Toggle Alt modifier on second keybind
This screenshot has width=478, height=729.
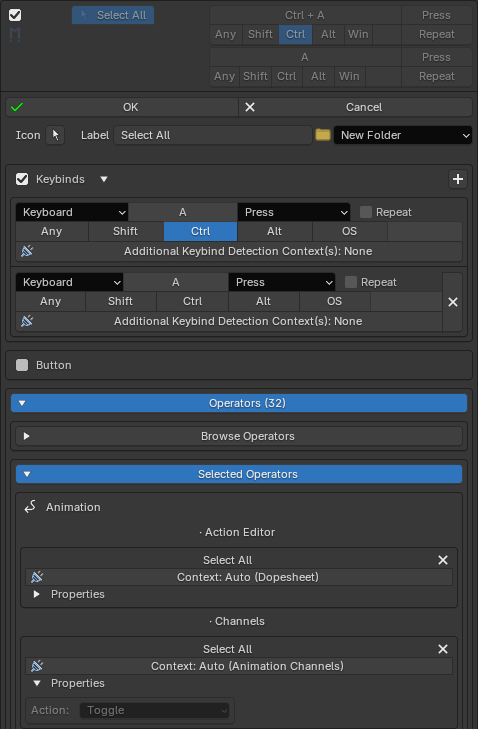264,302
